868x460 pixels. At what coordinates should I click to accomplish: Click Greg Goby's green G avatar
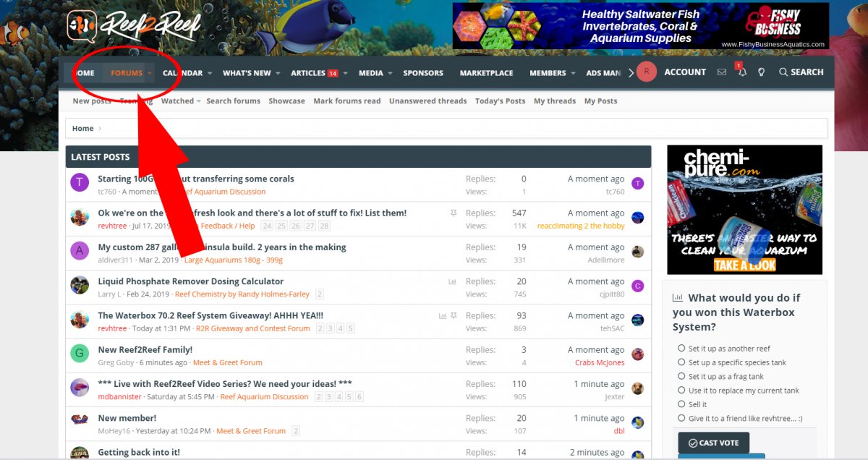[80, 354]
